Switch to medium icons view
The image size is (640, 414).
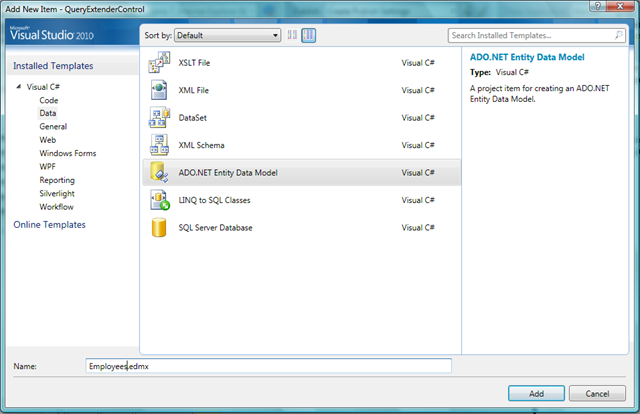309,35
